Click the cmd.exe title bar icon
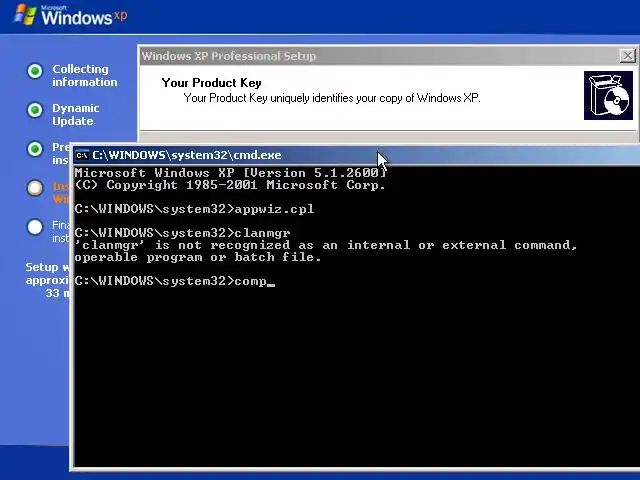This screenshot has height=480, width=640. click(82, 156)
